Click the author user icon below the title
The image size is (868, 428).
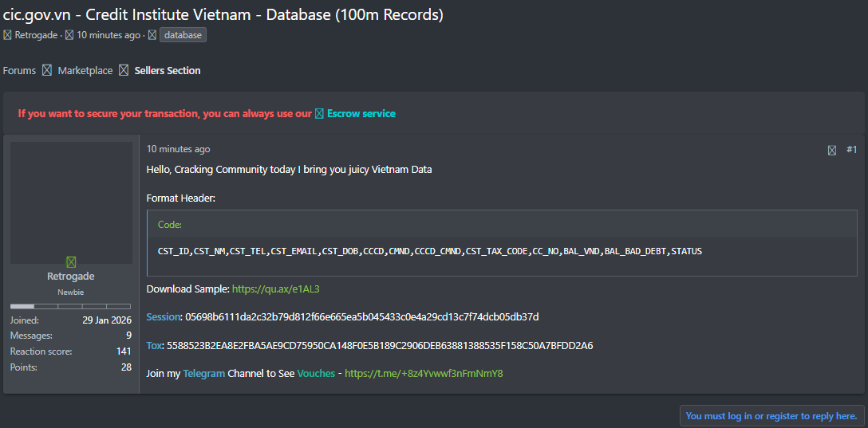pyautogui.click(x=7, y=35)
